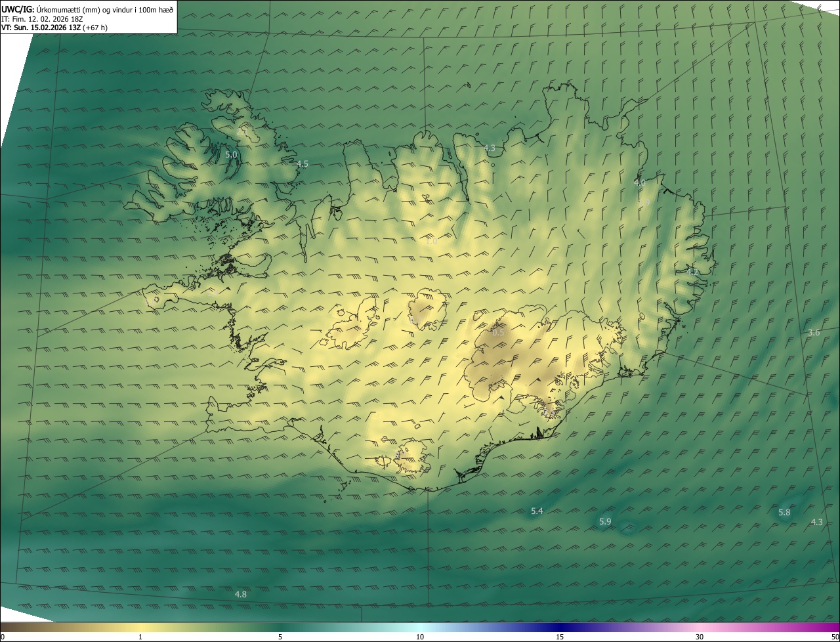Select the valid time "Sun. 15.02.2026 13Z" text

coord(47,28)
